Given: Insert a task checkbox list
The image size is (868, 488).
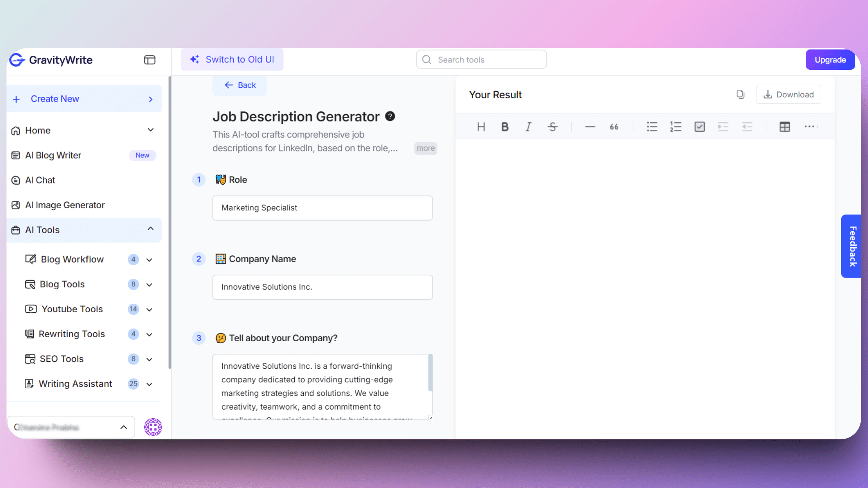Looking at the screenshot, I should coord(699,127).
